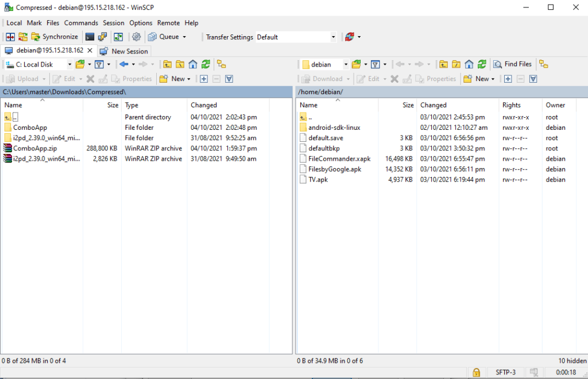The width and height of the screenshot is (588, 379).
Task: Toggle the local directory tree icon
Action: (x=221, y=64)
